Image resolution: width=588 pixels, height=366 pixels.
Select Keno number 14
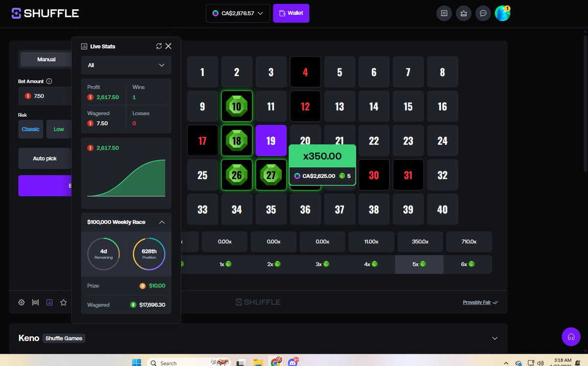click(x=374, y=106)
